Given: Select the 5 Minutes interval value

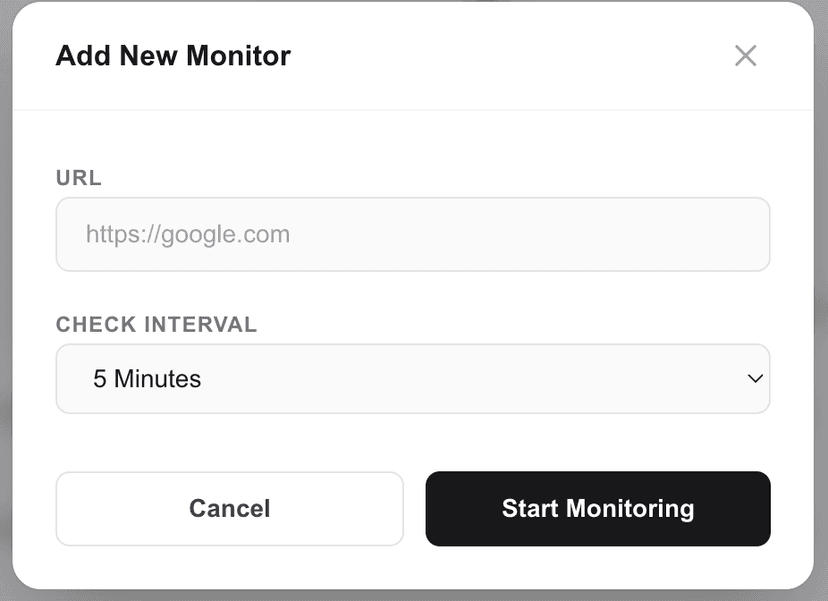Looking at the screenshot, I should tap(148, 379).
